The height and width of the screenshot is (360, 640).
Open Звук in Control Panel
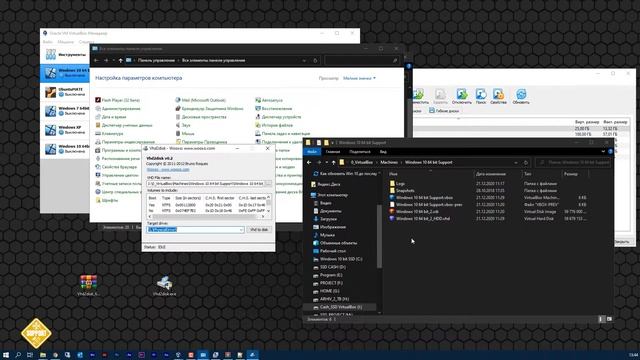pyautogui.click(x=183, y=125)
